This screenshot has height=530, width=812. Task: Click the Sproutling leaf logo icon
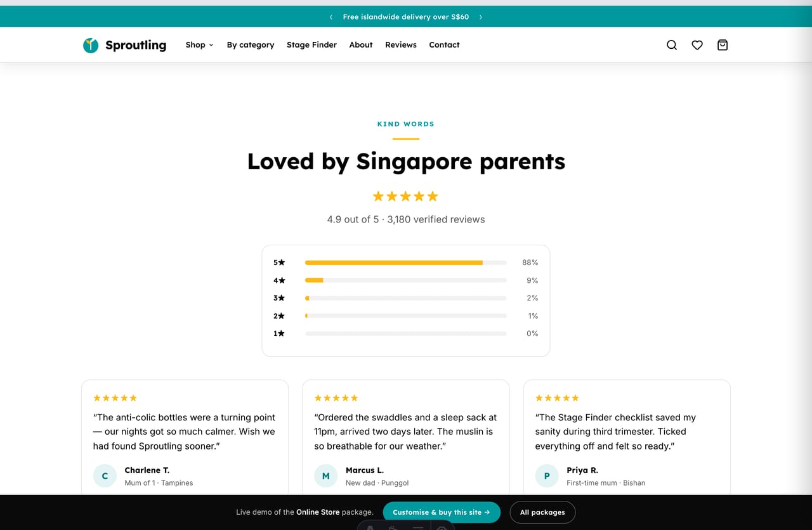91,45
